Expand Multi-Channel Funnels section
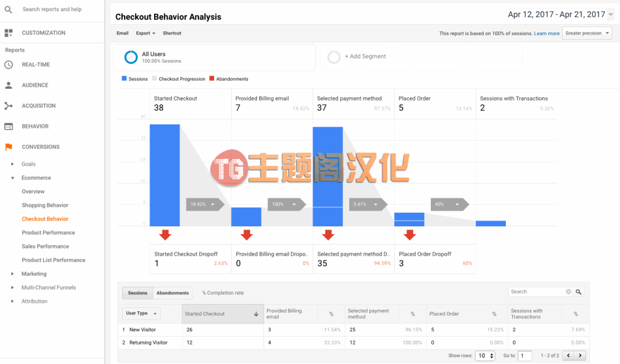 (x=12, y=287)
